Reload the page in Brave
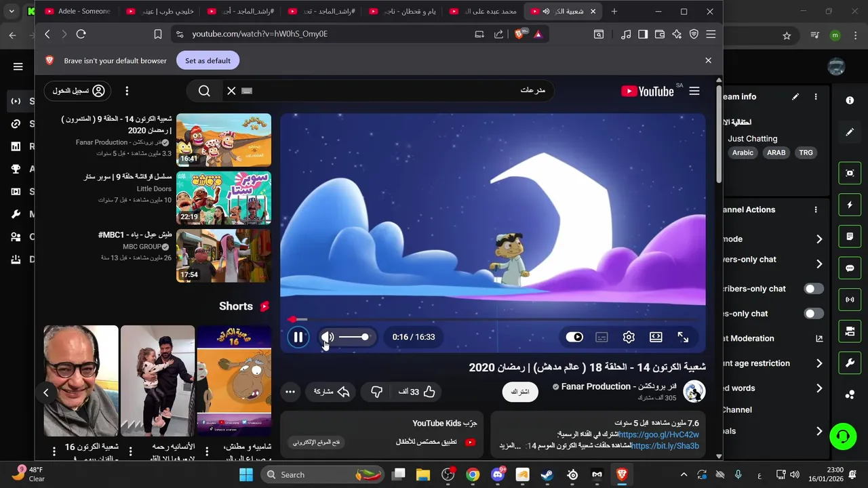The height and width of the screenshot is (488, 868). coord(81,34)
